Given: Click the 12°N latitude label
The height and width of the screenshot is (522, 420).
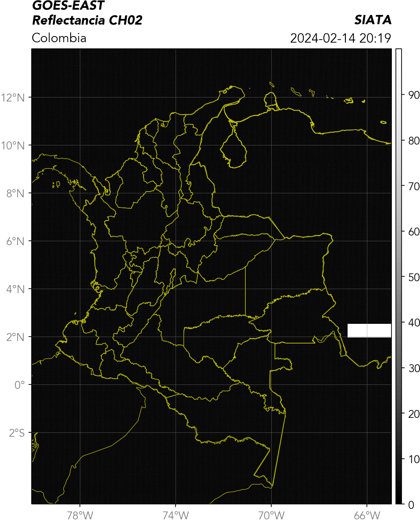Looking at the screenshot, I should pyautogui.click(x=13, y=98).
